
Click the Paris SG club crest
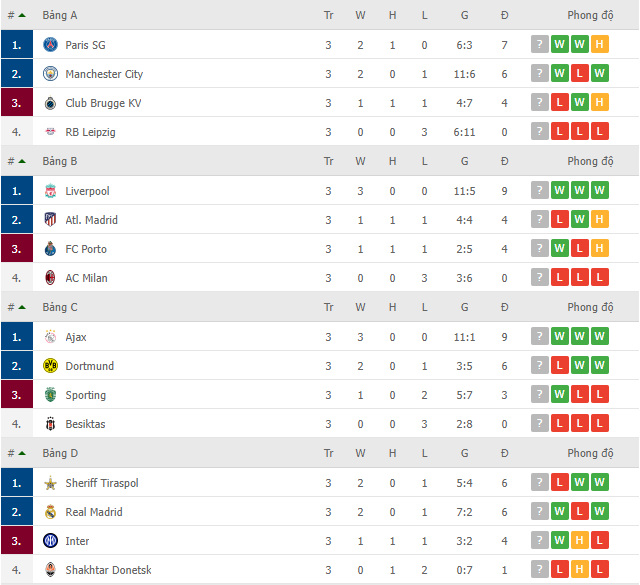click(x=50, y=44)
